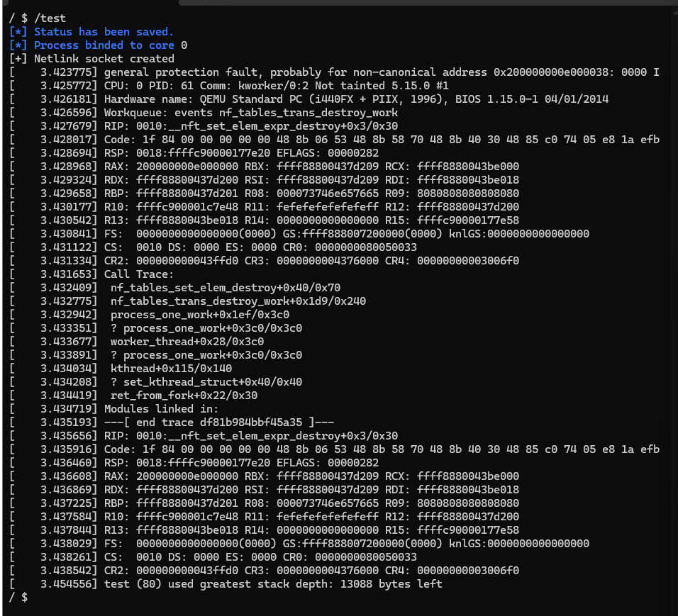Image resolution: width=678 pixels, height=616 pixels.
Task: Click the FS/GS line at timestamp 3.438029
Action: pos(299,544)
